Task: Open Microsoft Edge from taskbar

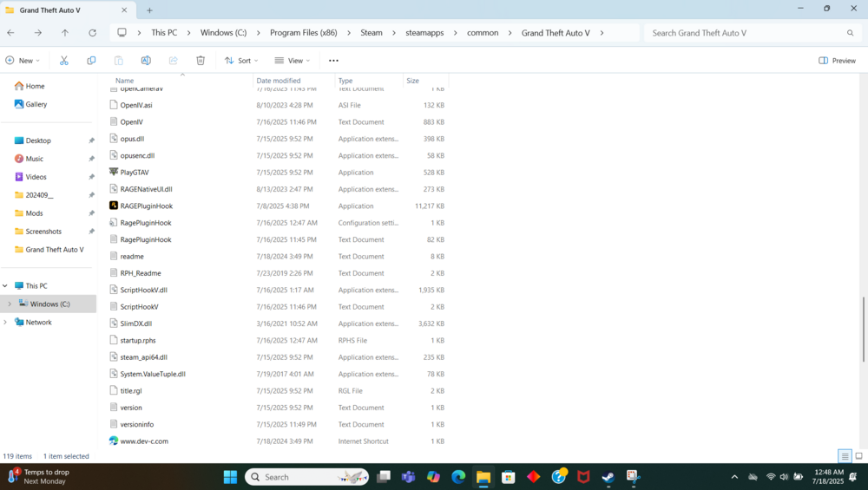Action: [458, 477]
